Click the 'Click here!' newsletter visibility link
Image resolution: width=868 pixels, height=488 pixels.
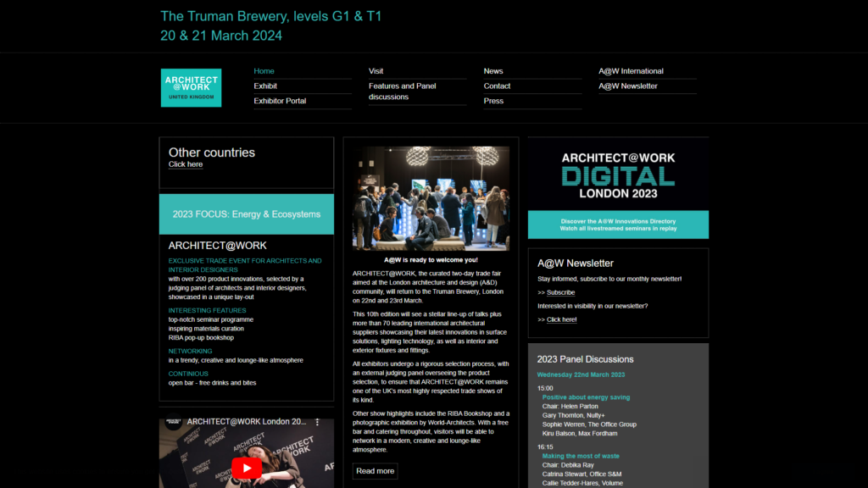pyautogui.click(x=561, y=319)
